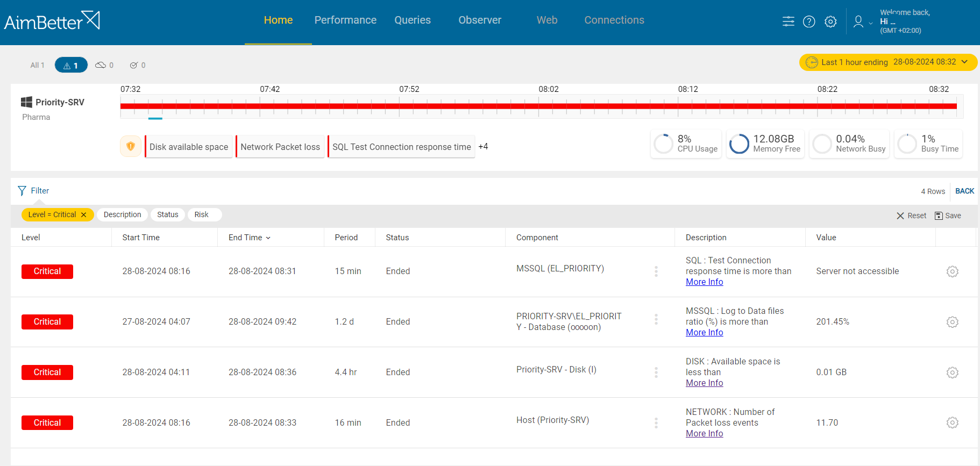Open the user profile icon

click(x=858, y=21)
